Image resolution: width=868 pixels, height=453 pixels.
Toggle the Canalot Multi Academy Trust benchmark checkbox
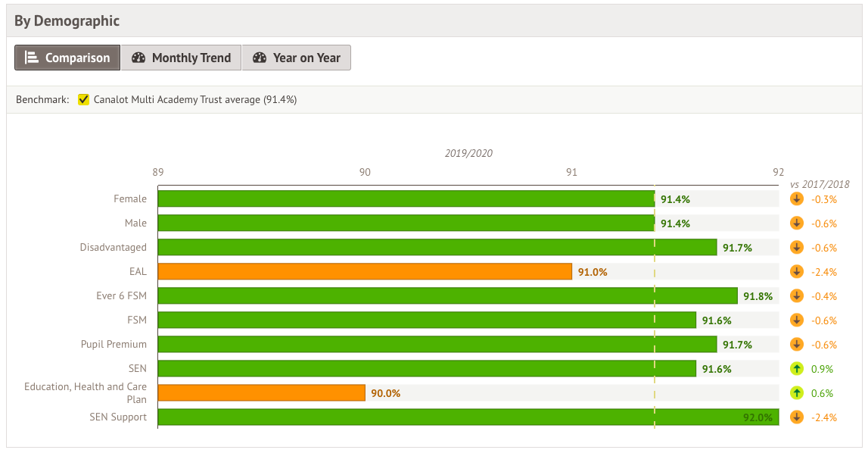point(84,100)
